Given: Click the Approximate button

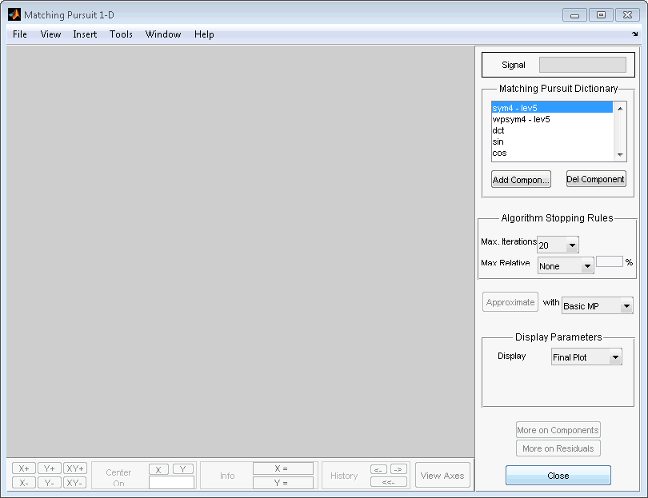Looking at the screenshot, I should [510, 302].
